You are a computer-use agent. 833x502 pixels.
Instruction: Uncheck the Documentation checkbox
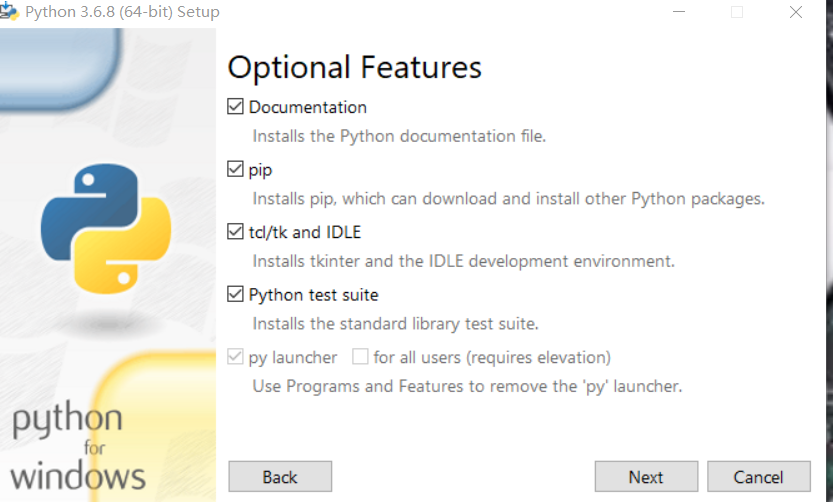pyautogui.click(x=236, y=107)
